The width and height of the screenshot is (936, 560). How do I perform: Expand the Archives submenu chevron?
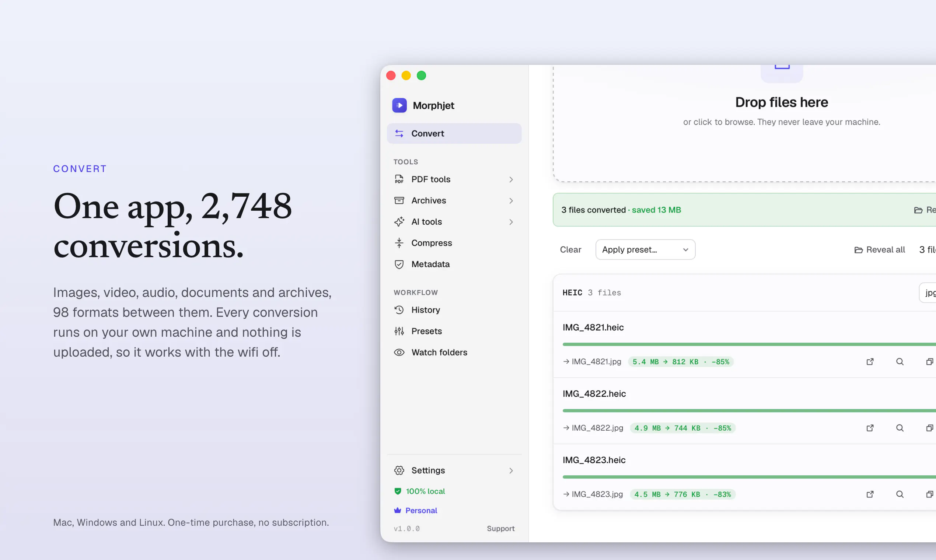(x=511, y=200)
